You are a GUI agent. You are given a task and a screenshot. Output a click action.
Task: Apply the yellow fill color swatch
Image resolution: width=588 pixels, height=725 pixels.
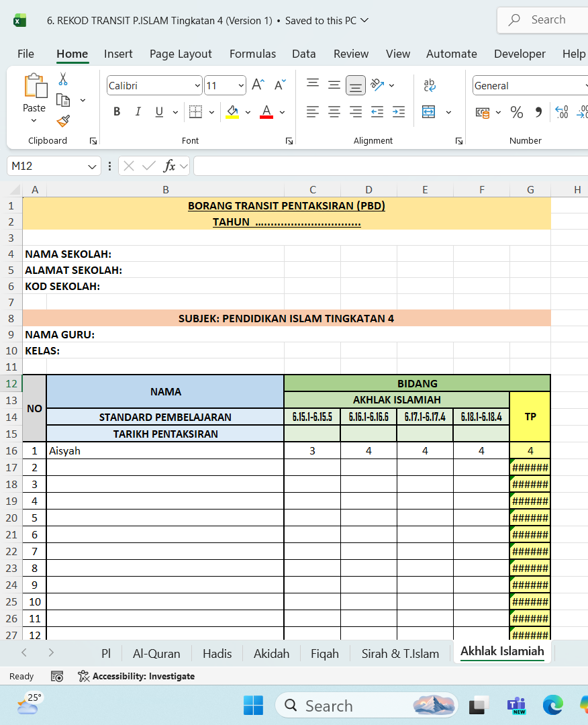[232, 112]
